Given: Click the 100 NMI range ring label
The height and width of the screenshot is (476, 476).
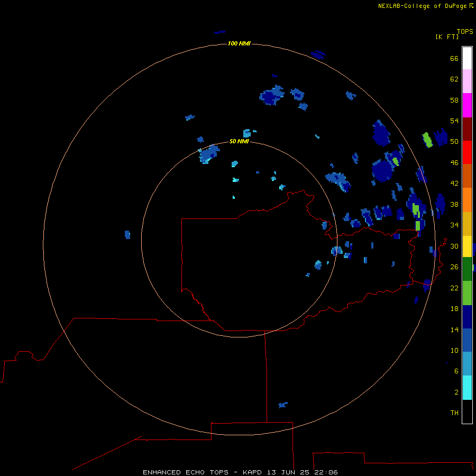Looking at the screenshot, I should click(x=239, y=44).
